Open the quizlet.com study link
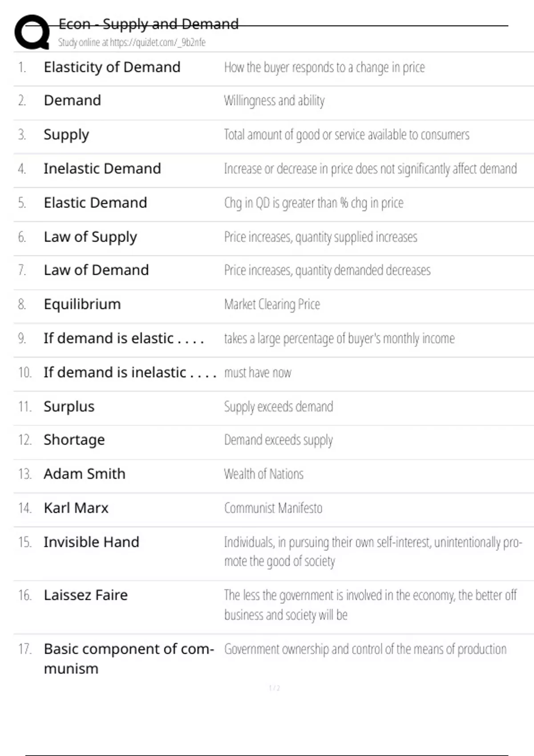The image size is (534, 756). [132, 43]
